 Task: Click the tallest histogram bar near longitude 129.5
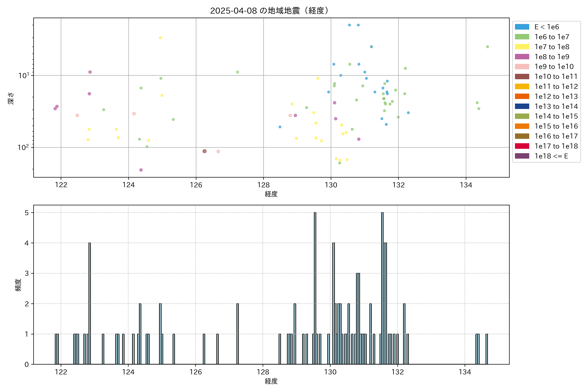(315, 287)
